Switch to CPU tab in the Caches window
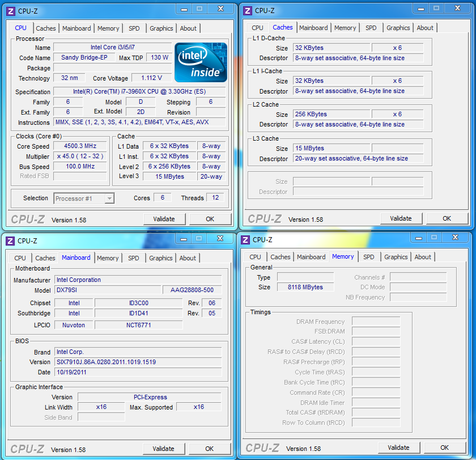Screen dimensions: 476x460 [x=257, y=28]
